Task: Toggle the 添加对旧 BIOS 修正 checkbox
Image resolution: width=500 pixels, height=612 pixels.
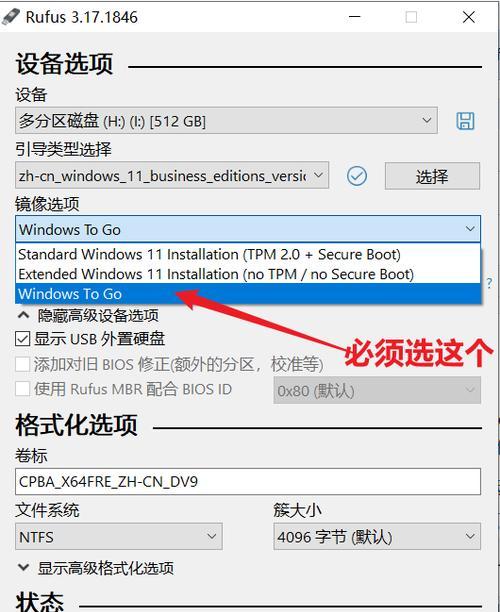Action: tap(23, 364)
